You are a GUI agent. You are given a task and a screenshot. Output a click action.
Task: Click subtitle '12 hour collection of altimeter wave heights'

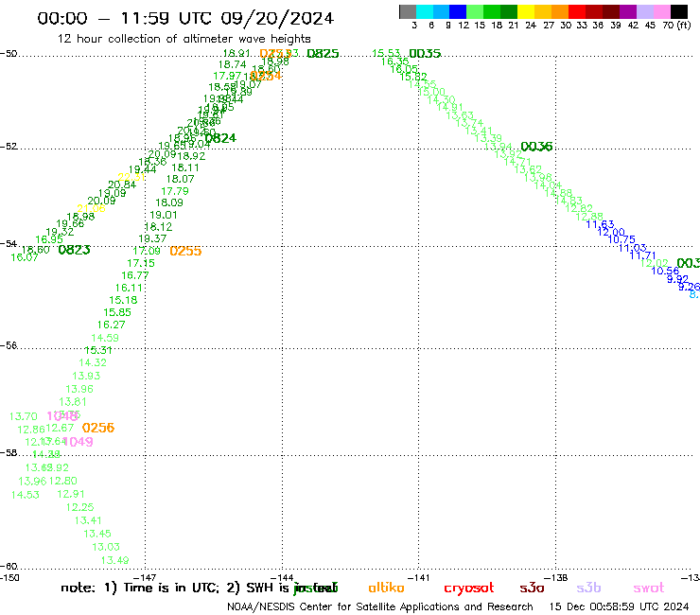[184, 39]
